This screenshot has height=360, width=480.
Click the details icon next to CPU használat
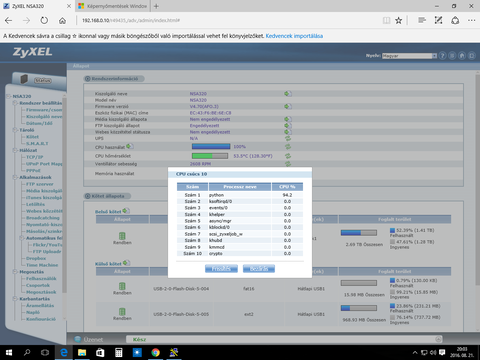point(130,146)
